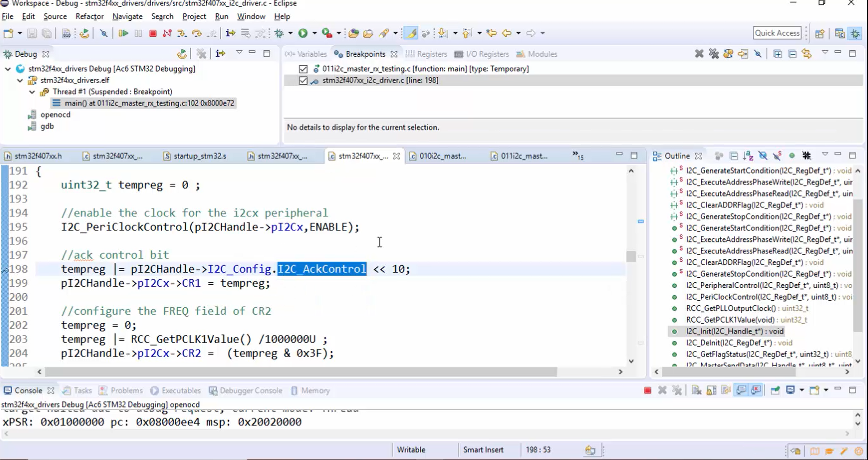Screen dimensions: 868x460
Task: Collapse the stm32f4xx_drivers.elf tree node
Action: pyautogui.click(x=20, y=80)
